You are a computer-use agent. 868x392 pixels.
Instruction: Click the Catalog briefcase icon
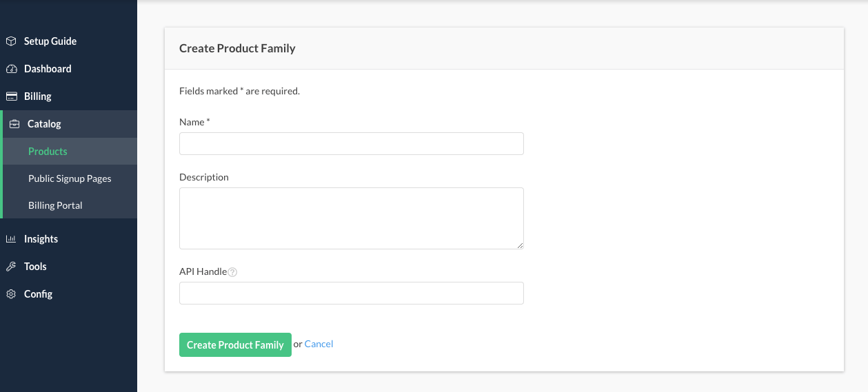(14, 124)
